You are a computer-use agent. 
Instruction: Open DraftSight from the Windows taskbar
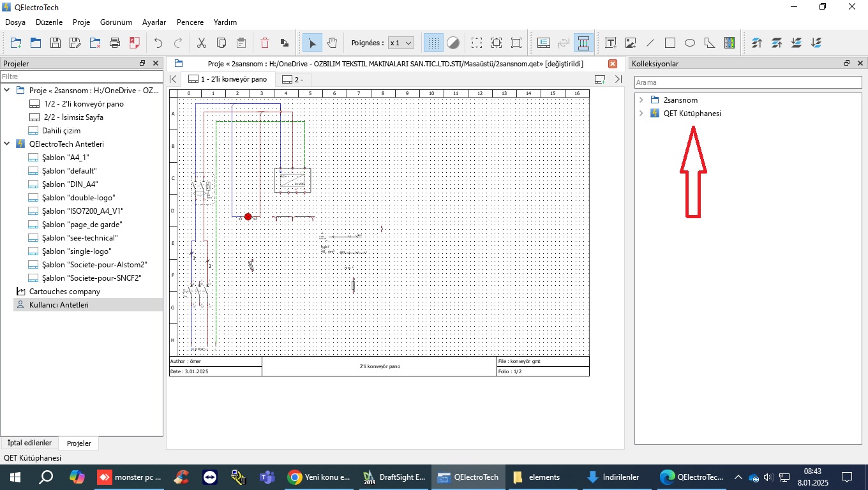(394, 477)
